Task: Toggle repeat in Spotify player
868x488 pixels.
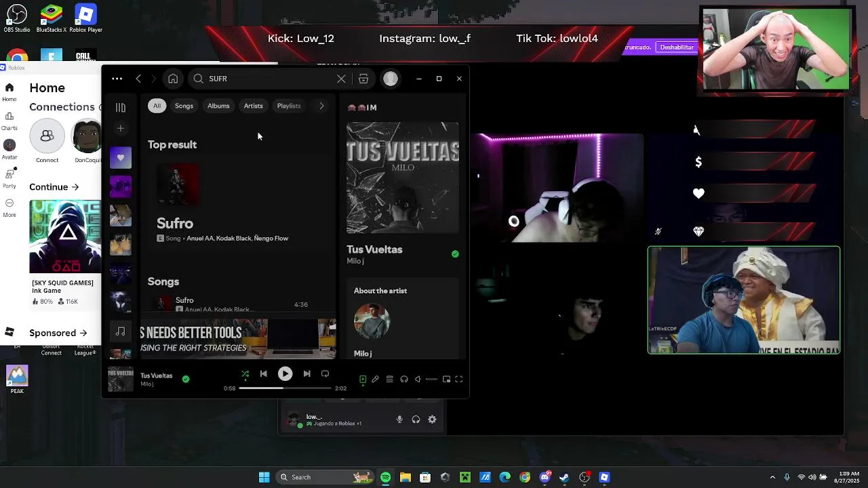Action: pos(325,373)
